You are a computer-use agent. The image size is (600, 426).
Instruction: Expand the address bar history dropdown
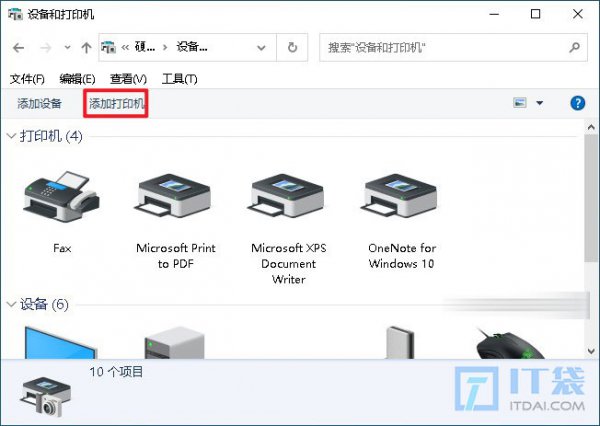261,48
